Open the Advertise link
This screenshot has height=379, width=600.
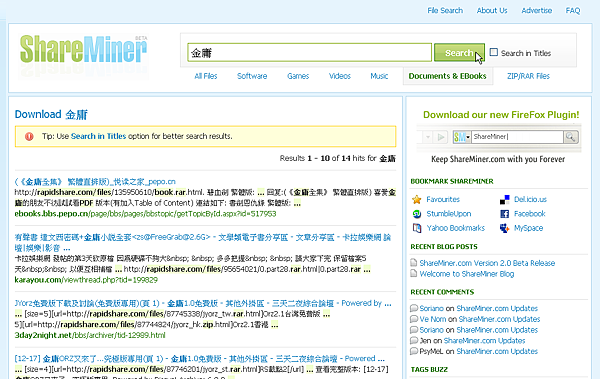coord(536,10)
